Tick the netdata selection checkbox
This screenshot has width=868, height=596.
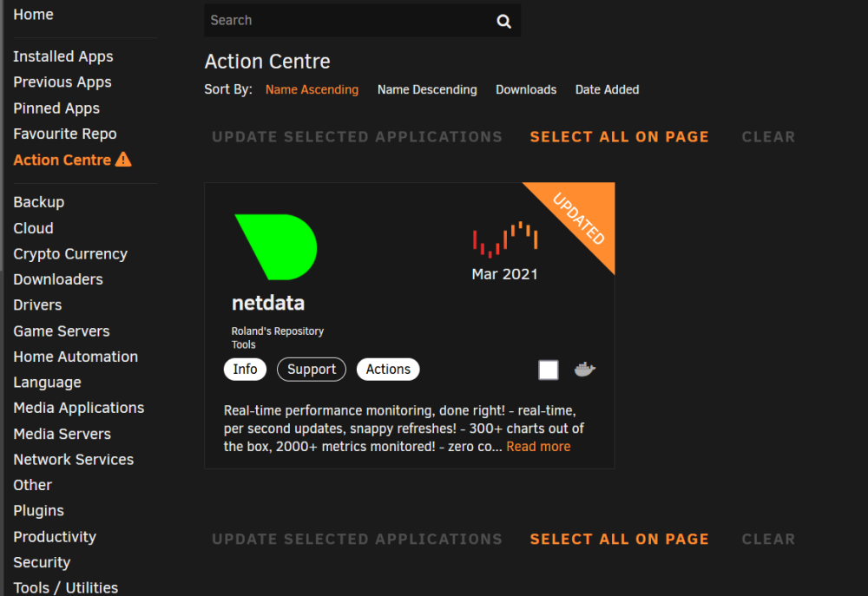(548, 370)
